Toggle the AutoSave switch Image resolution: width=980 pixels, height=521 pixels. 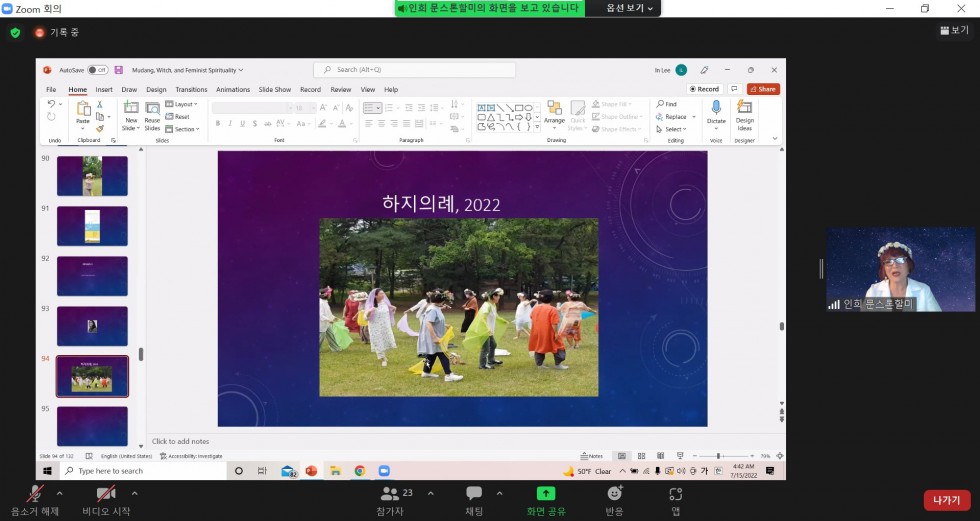click(x=97, y=70)
